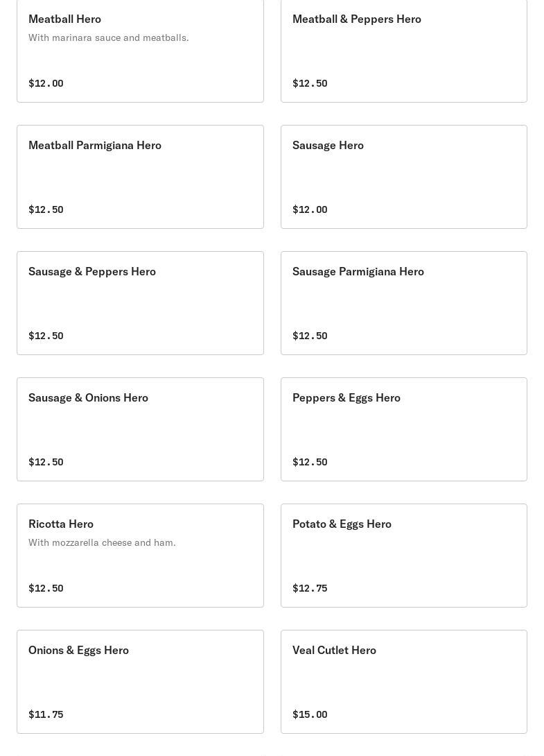Select the Meatball & Peppers Hero card
544x756 pixels.
356,19
